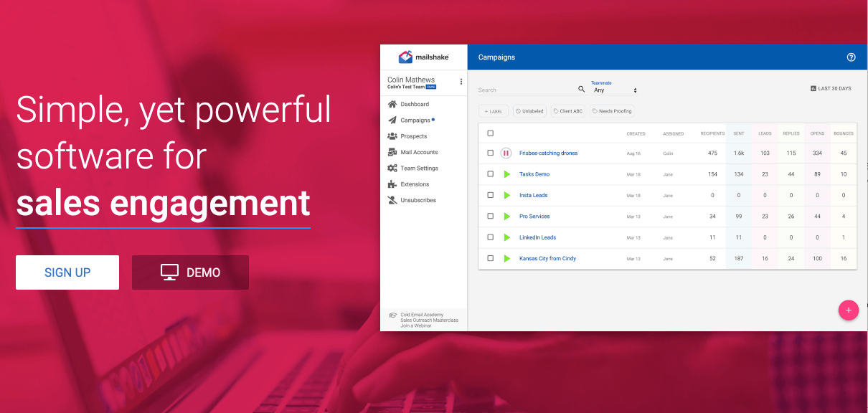Click play icon for Kansas City from Cindy
This screenshot has width=868, height=413.
tap(506, 258)
